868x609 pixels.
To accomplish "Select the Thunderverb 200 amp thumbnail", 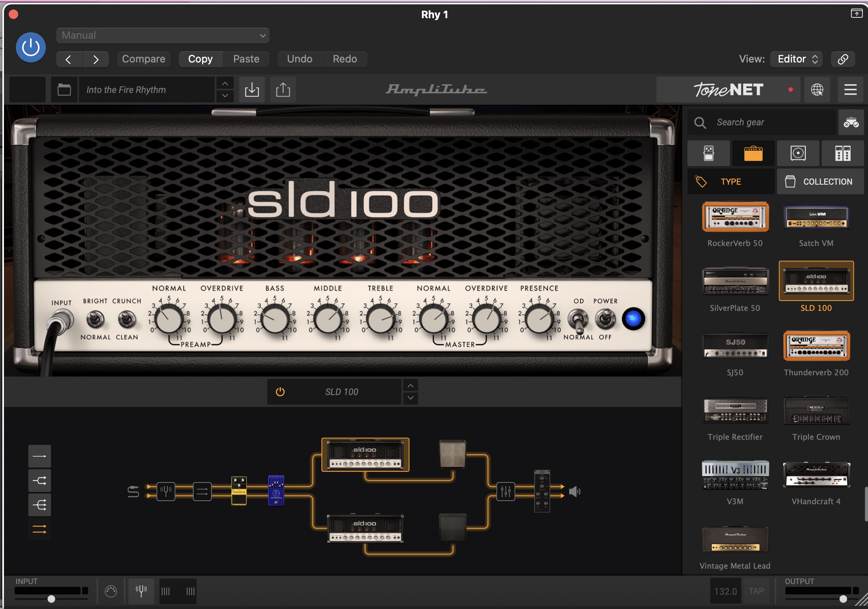I will [x=816, y=346].
